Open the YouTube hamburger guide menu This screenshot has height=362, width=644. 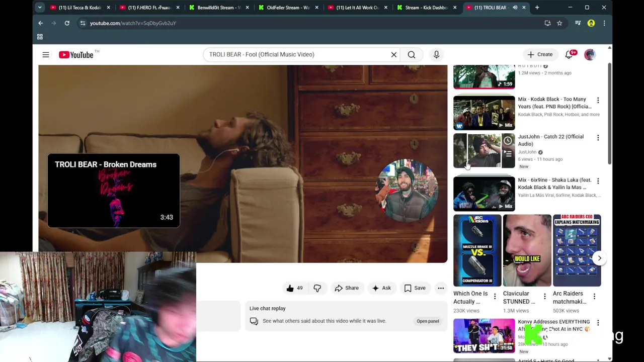coord(46,54)
